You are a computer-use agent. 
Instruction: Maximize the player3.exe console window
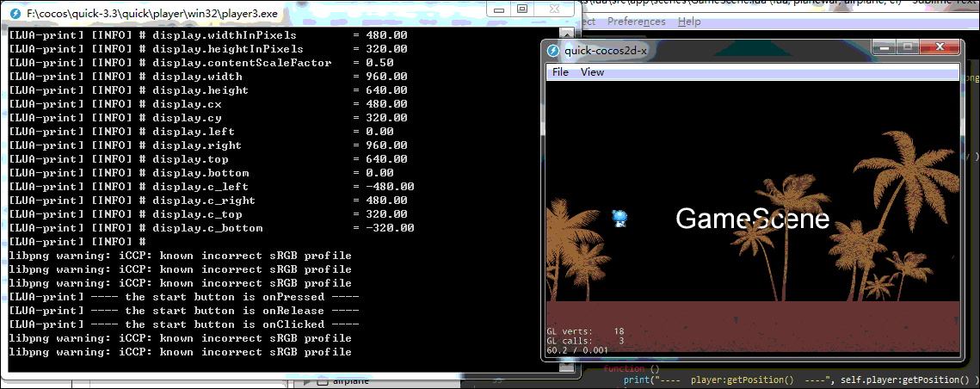522,9
